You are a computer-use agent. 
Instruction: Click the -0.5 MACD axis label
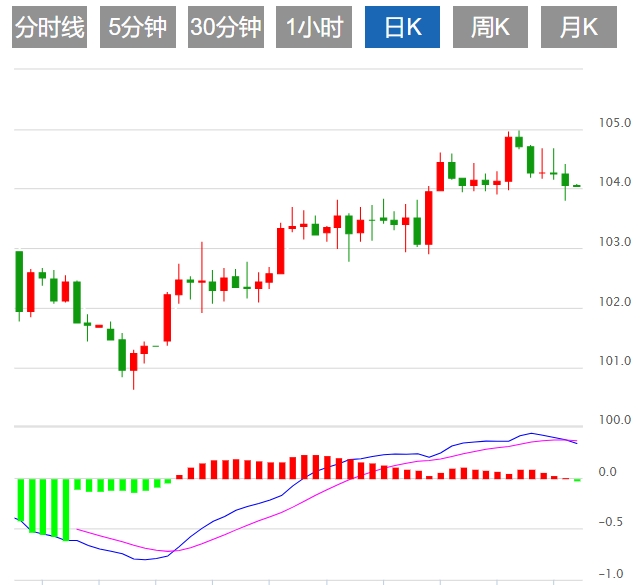coord(611,522)
